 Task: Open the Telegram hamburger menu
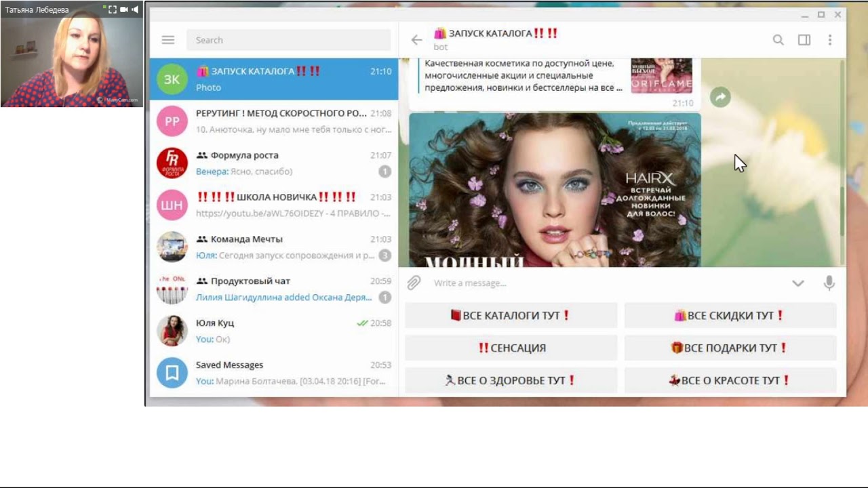pos(168,40)
